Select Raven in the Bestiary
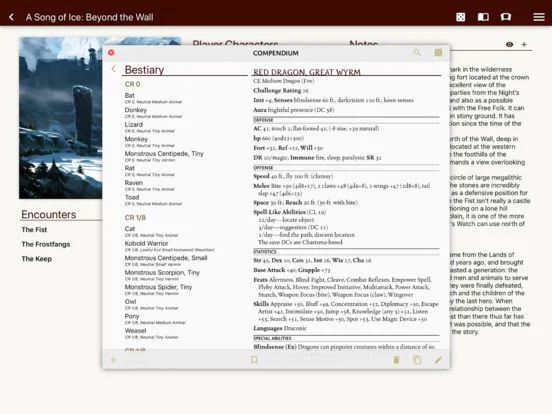The width and height of the screenshot is (552, 414). [x=150, y=185]
